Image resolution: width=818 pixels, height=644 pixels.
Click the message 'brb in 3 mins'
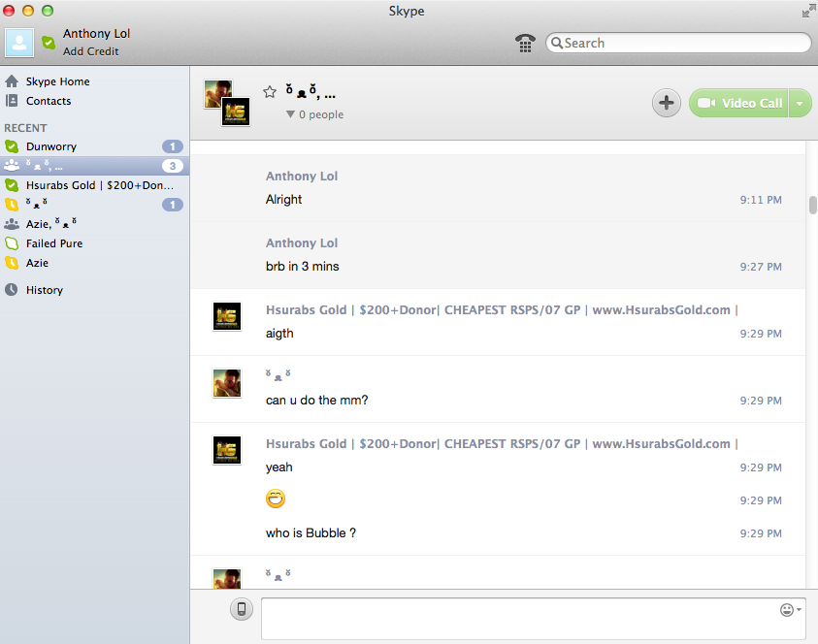click(302, 267)
